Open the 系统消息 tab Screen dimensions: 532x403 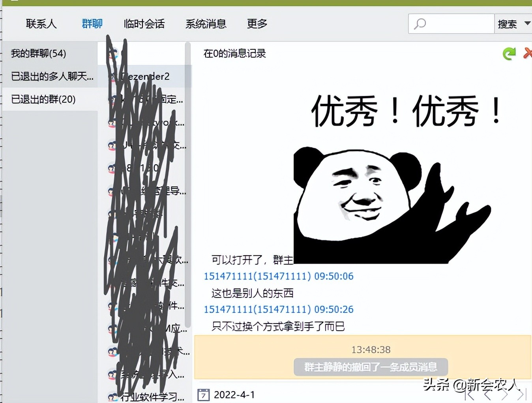[x=206, y=24]
